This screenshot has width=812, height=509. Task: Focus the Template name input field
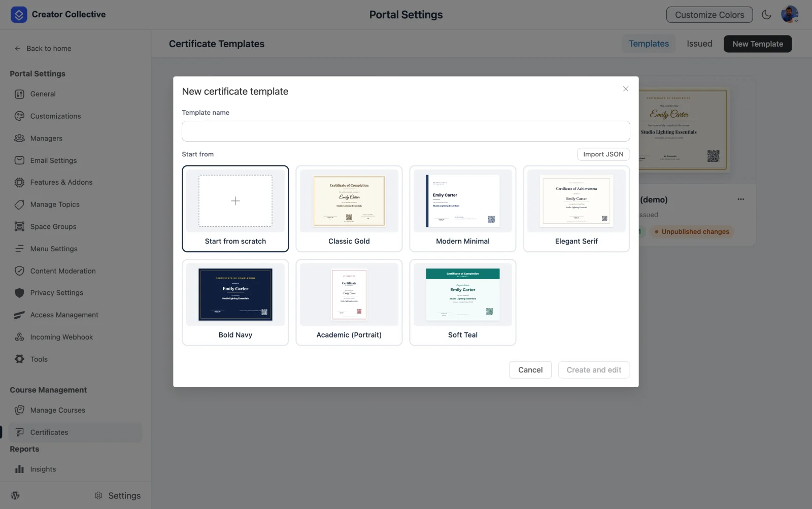(406, 131)
